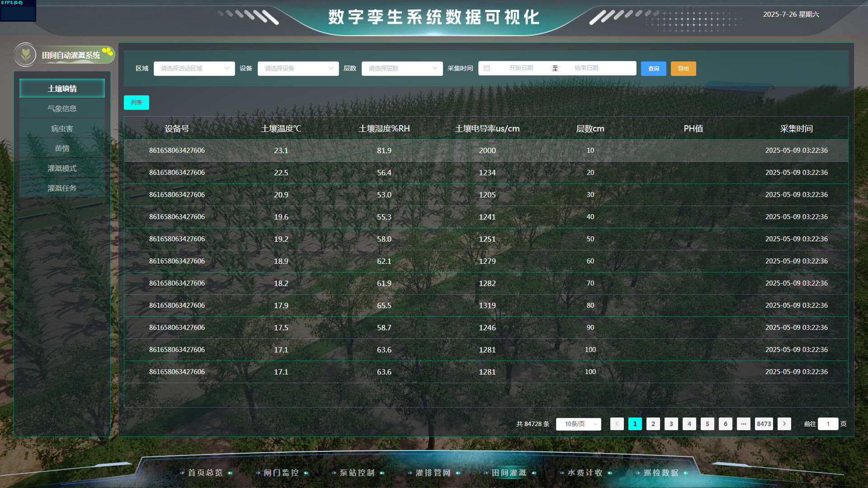Open the 区域 active area dropdown

(194, 68)
